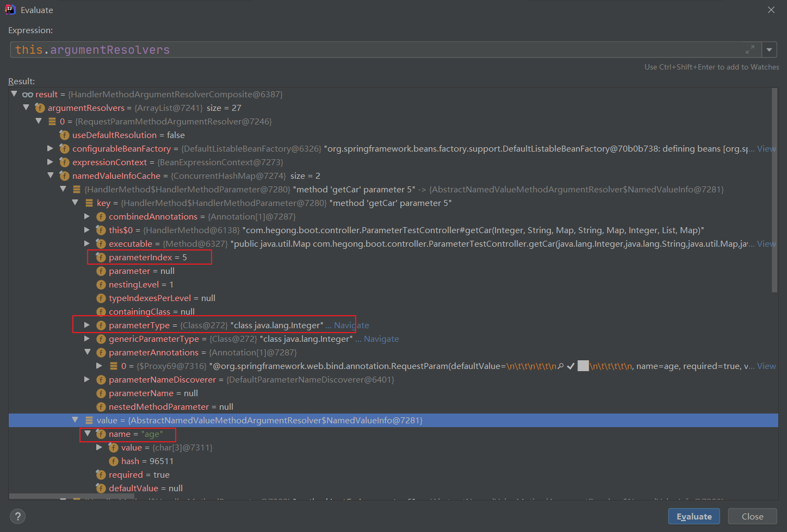Open expression history dropdown arrow
787x532 pixels.
pos(769,49)
